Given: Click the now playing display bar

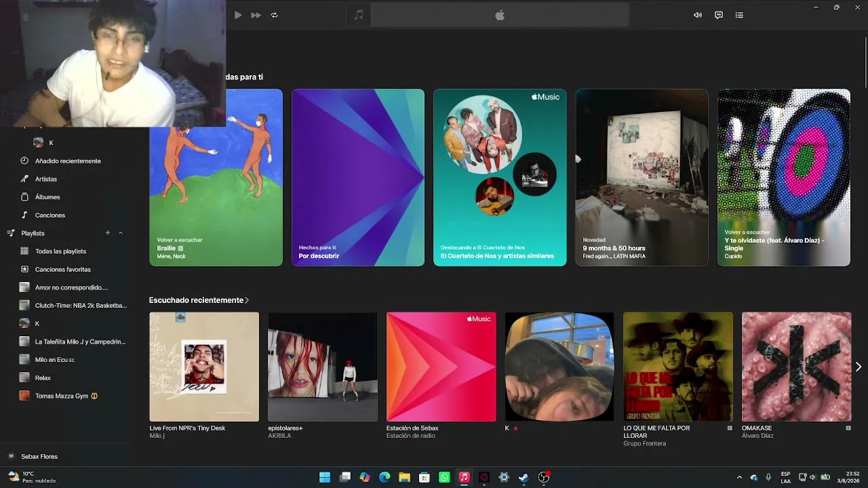Looking at the screenshot, I should coord(500,15).
